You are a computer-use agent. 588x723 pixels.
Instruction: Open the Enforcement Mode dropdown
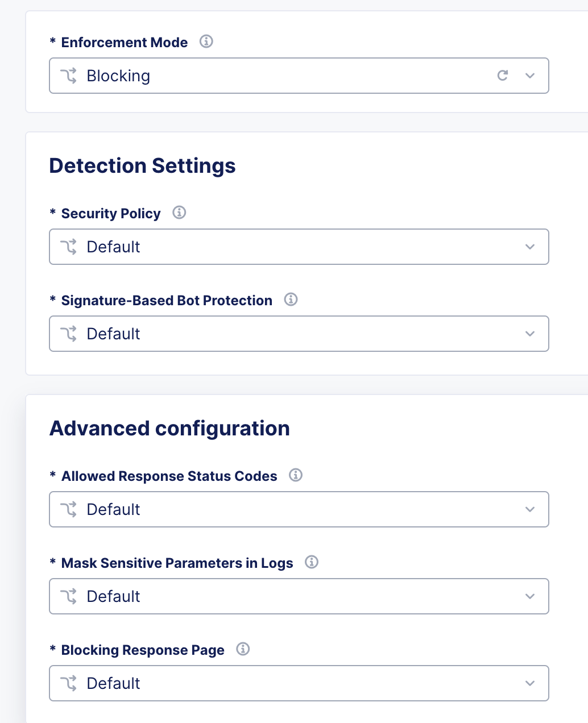529,75
